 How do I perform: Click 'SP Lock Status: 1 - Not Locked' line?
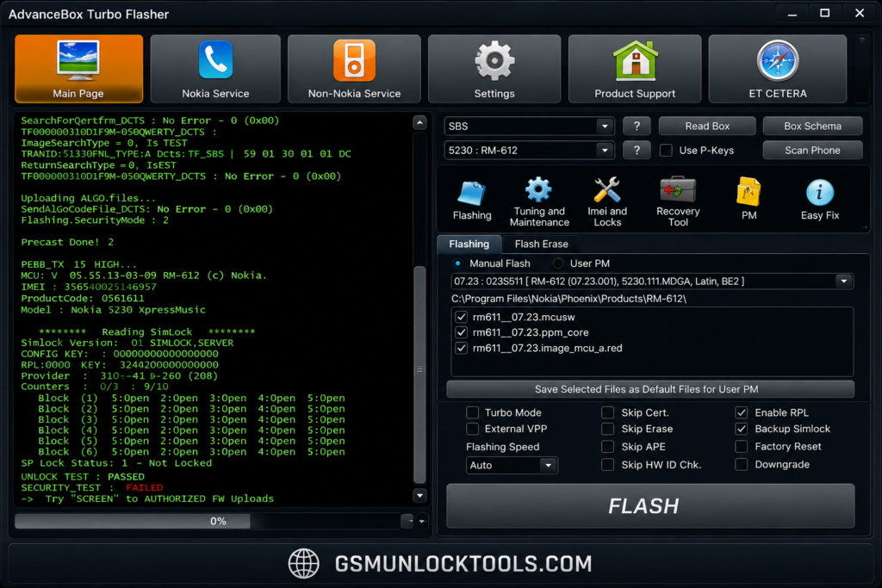tap(116, 463)
